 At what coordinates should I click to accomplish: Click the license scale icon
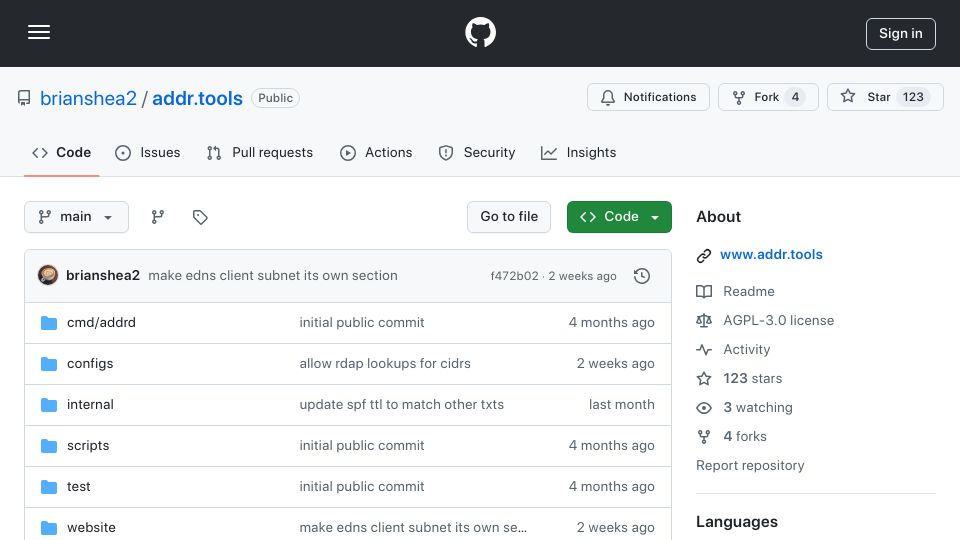tap(704, 320)
